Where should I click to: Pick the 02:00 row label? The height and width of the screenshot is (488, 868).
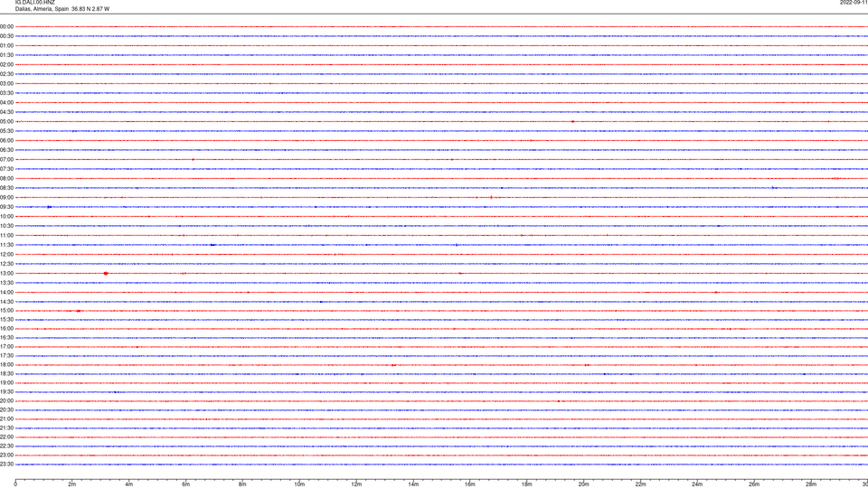click(x=6, y=65)
